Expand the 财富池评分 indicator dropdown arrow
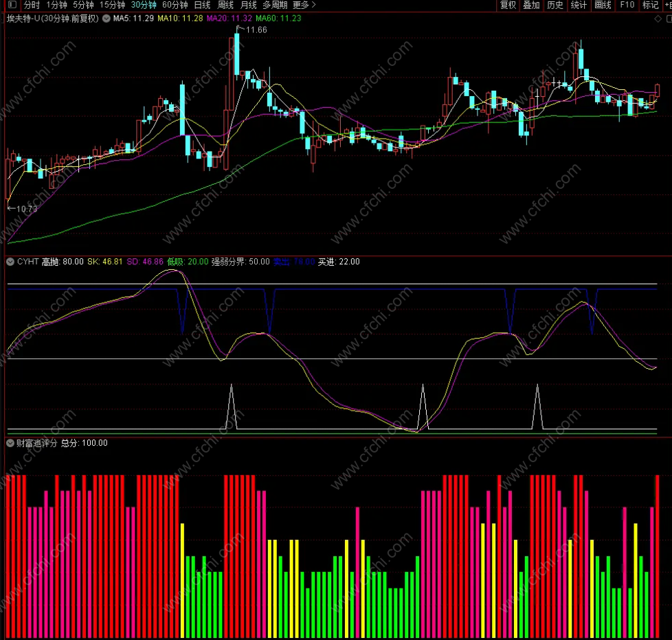Screen dimensions: 672x640 [x=10, y=443]
